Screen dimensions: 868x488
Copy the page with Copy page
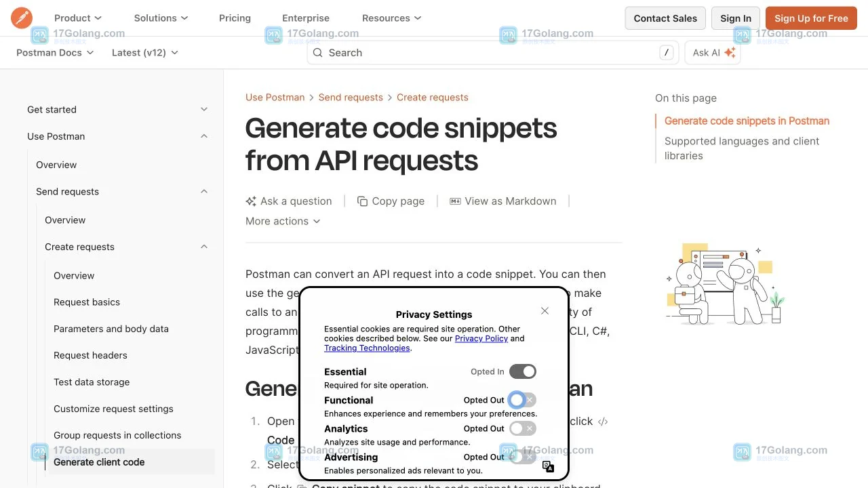coord(391,201)
